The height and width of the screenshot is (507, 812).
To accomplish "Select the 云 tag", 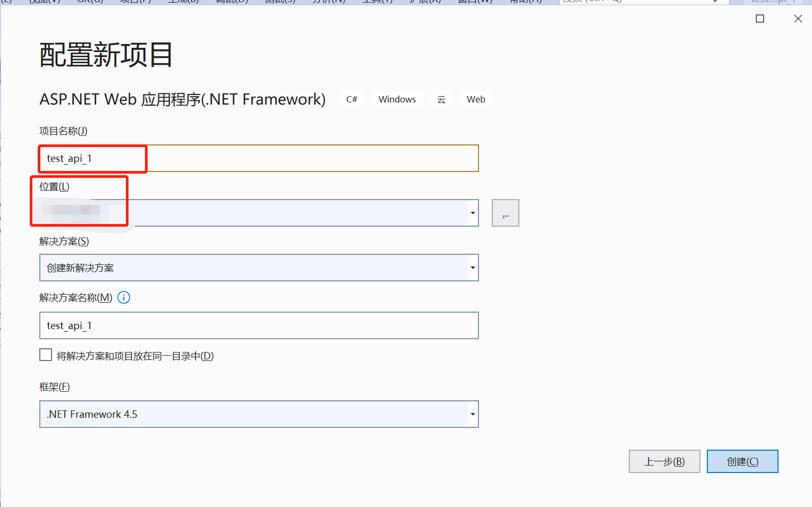I will (441, 99).
